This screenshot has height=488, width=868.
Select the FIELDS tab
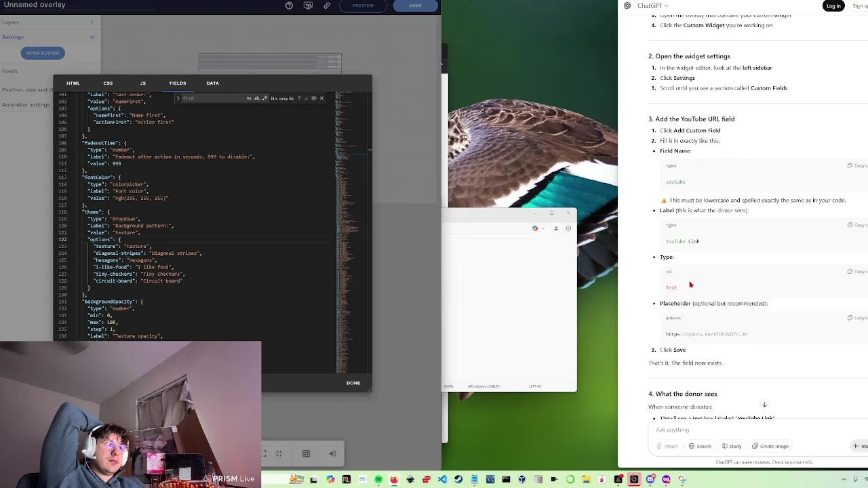tap(178, 83)
